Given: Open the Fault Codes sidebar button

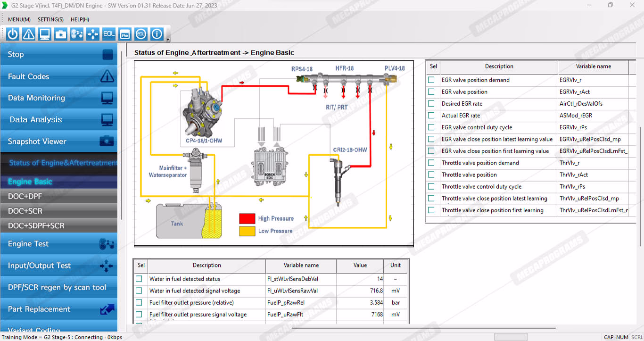Looking at the screenshot, I should (58, 76).
